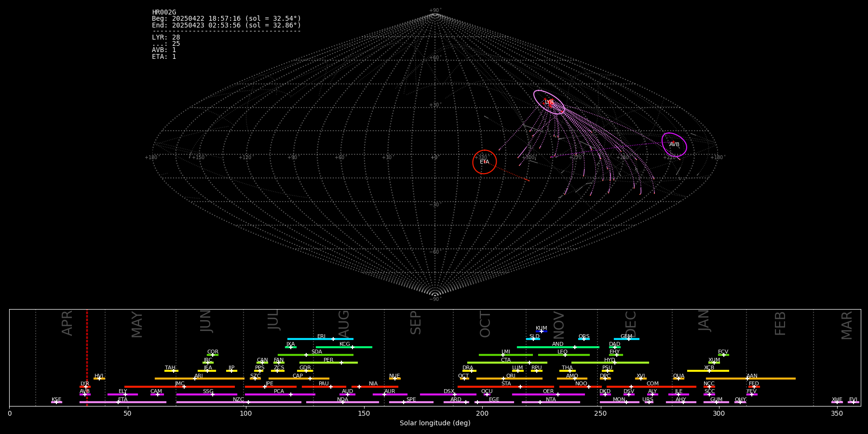Click the ETA label on the timeline
This screenshot has width=868, height=434.
(123, 400)
